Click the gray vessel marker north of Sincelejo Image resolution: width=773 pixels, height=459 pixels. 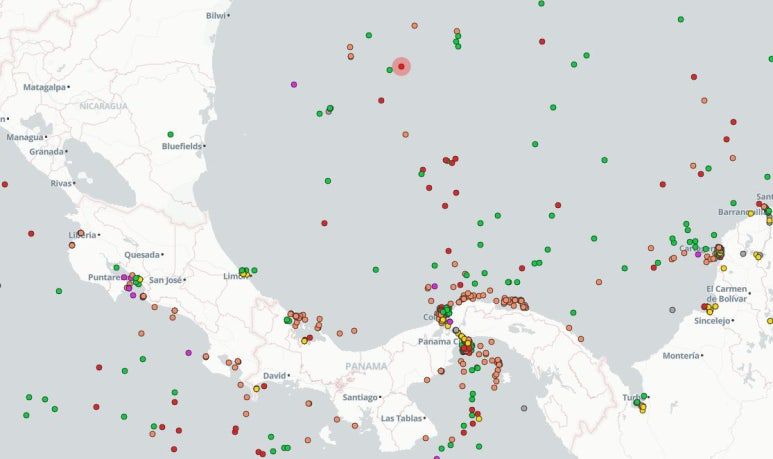tap(672, 310)
